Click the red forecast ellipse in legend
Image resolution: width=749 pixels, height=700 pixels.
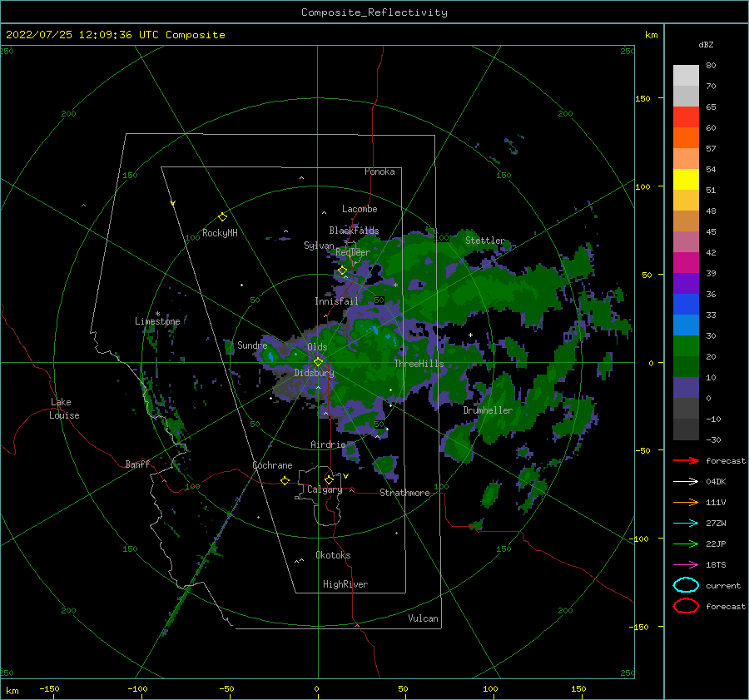pyautogui.click(x=686, y=606)
